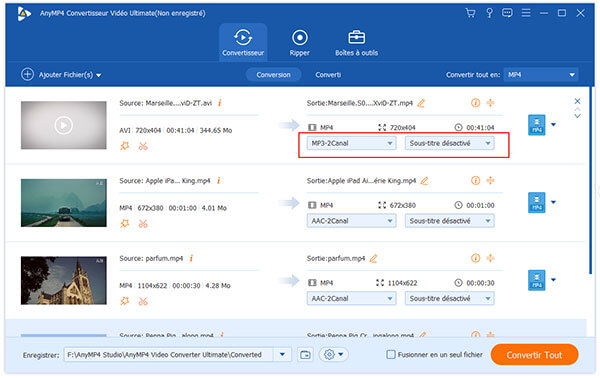Open the compress icon for the Marseille output

(x=490, y=103)
